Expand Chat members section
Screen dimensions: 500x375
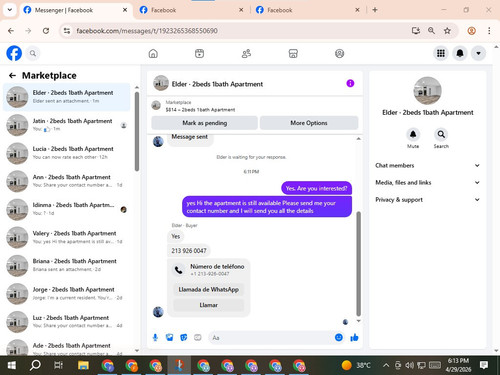click(427, 165)
